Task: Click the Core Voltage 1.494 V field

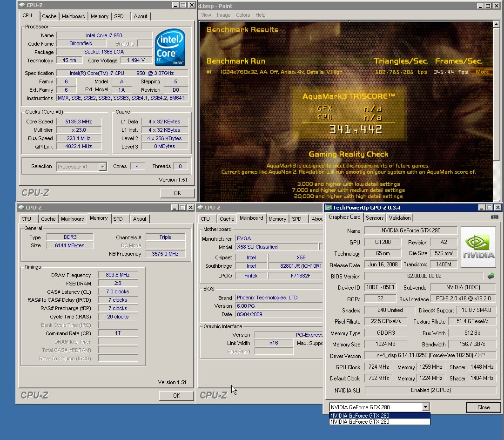Action: [136, 60]
